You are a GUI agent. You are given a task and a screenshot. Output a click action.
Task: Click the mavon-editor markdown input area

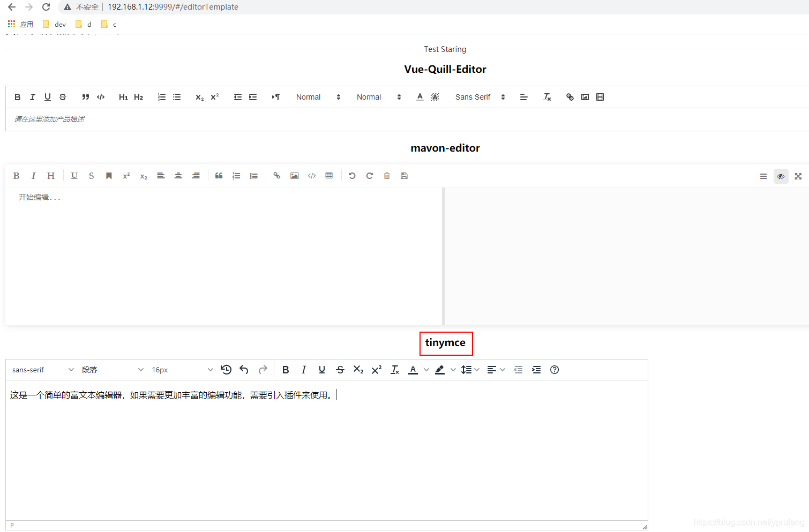(x=223, y=256)
